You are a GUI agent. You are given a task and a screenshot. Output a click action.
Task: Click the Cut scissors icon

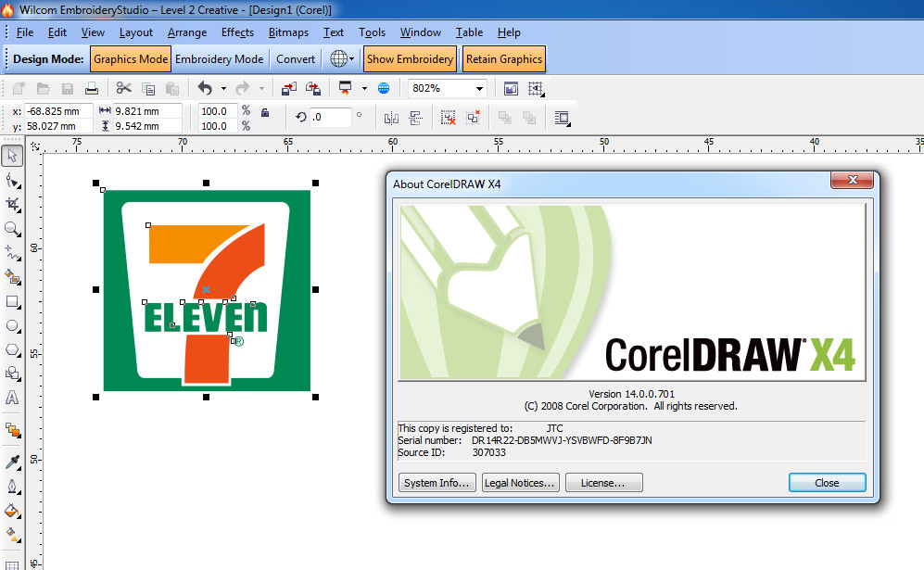[x=124, y=88]
